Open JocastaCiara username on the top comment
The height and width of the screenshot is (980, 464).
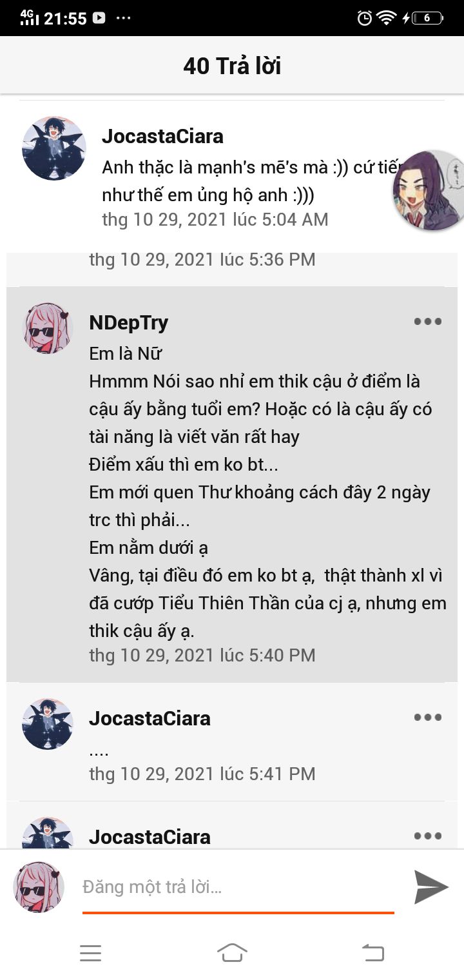pos(162,136)
